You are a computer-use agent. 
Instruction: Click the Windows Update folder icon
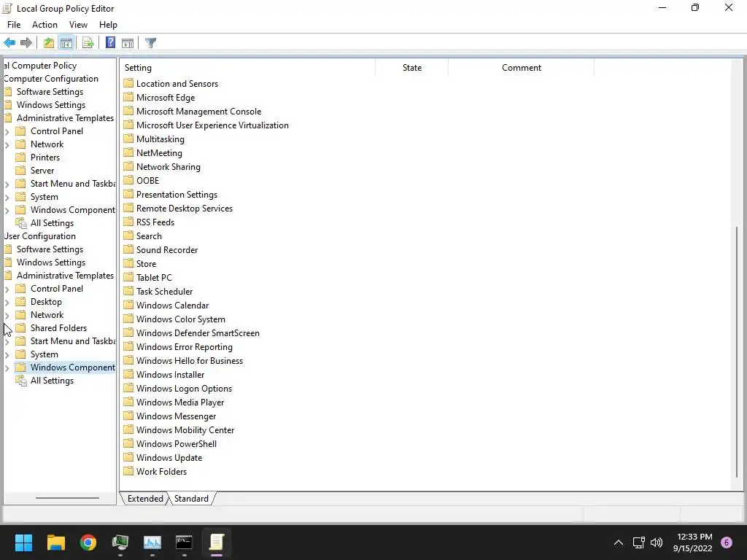128,457
